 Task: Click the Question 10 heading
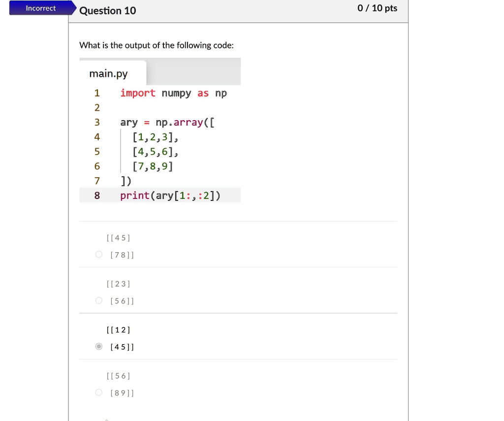pyautogui.click(x=108, y=11)
